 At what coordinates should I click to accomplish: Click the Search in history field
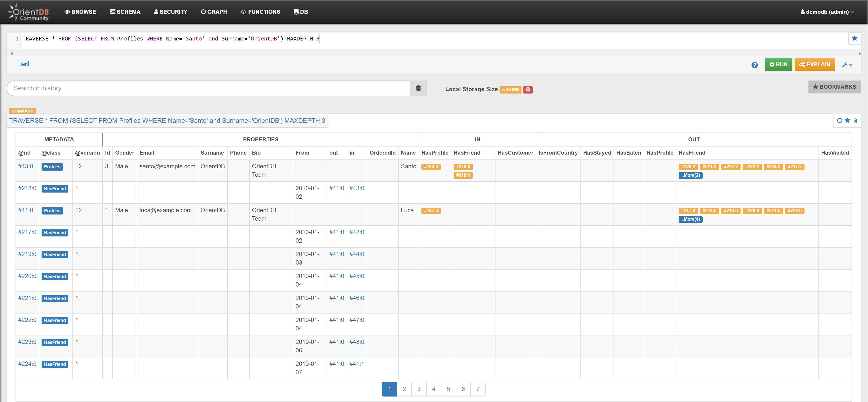click(x=208, y=88)
